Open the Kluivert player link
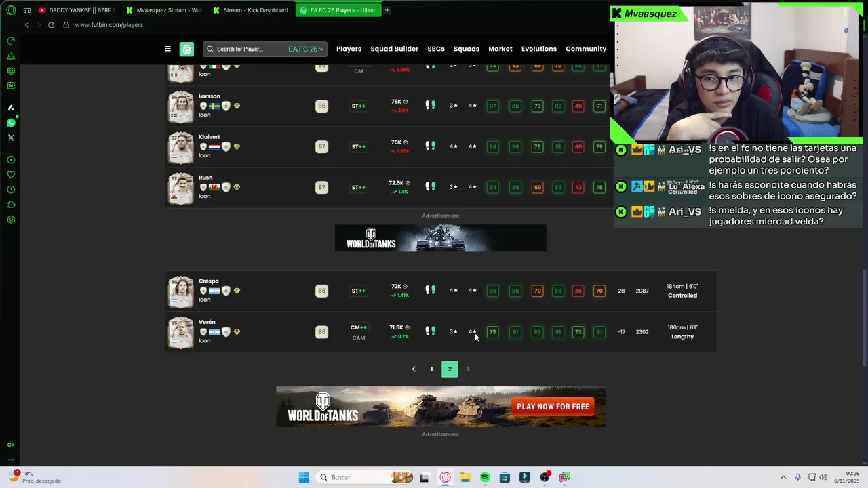Screen dimensions: 868x488 210,137
